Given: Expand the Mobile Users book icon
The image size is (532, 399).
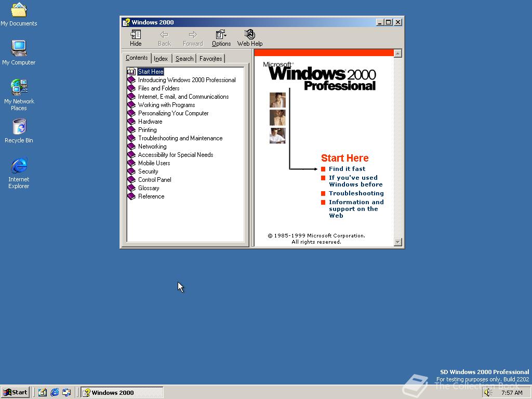Looking at the screenshot, I should click(131, 163).
